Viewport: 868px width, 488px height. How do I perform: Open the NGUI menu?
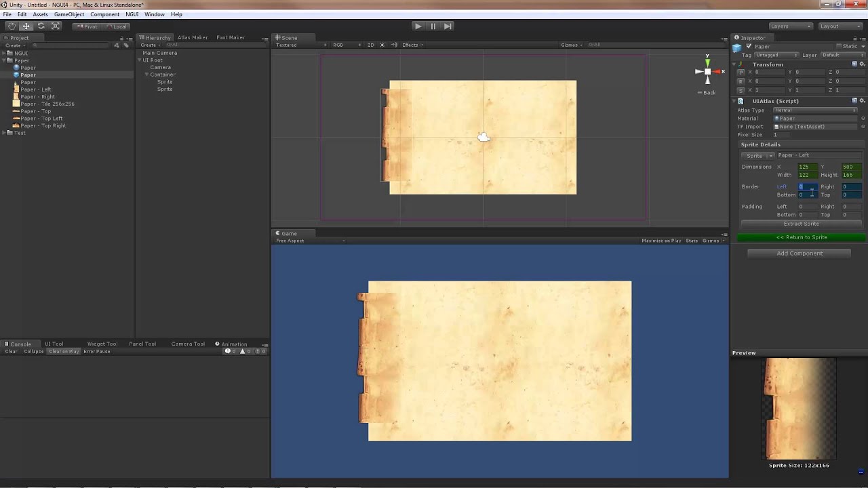click(x=132, y=14)
